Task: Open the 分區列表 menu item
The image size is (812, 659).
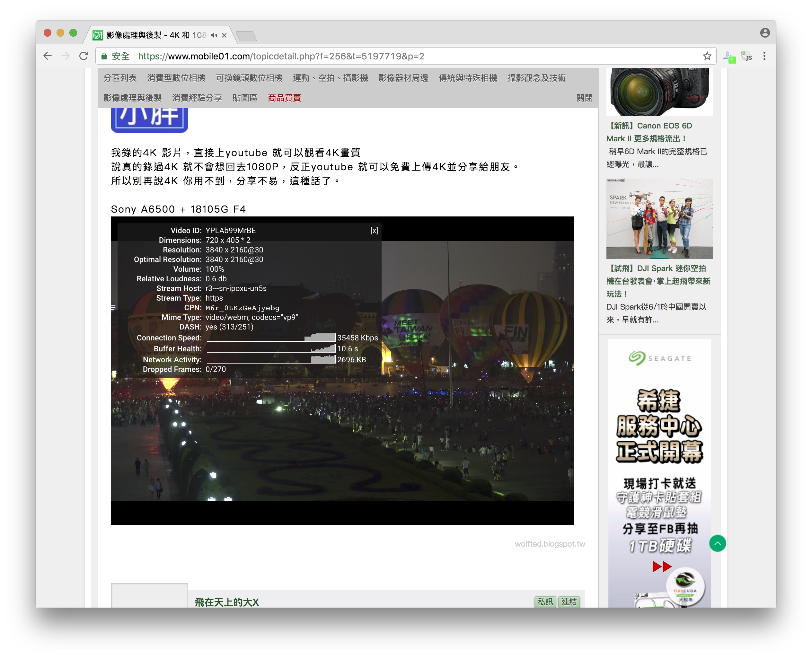Action: tap(120, 78)
